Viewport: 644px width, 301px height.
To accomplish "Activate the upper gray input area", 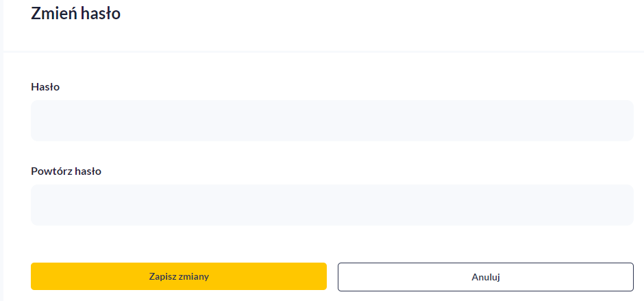I will (332, 121).
